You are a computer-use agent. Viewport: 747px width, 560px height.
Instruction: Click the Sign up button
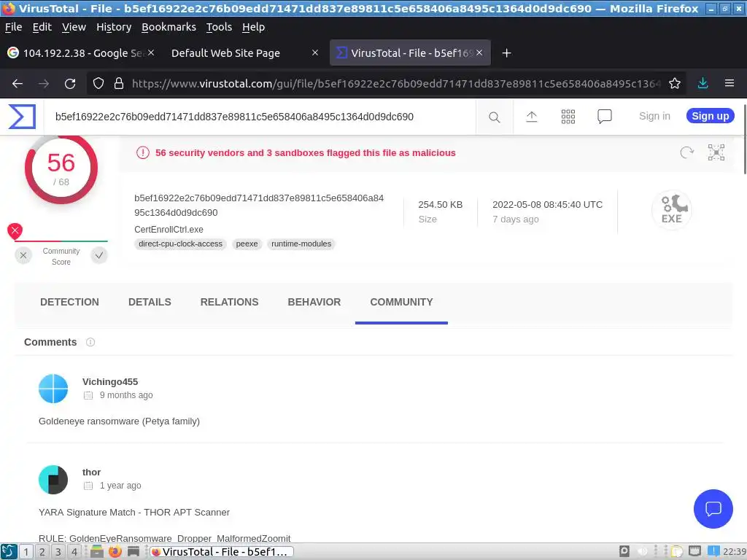[710, 116]
